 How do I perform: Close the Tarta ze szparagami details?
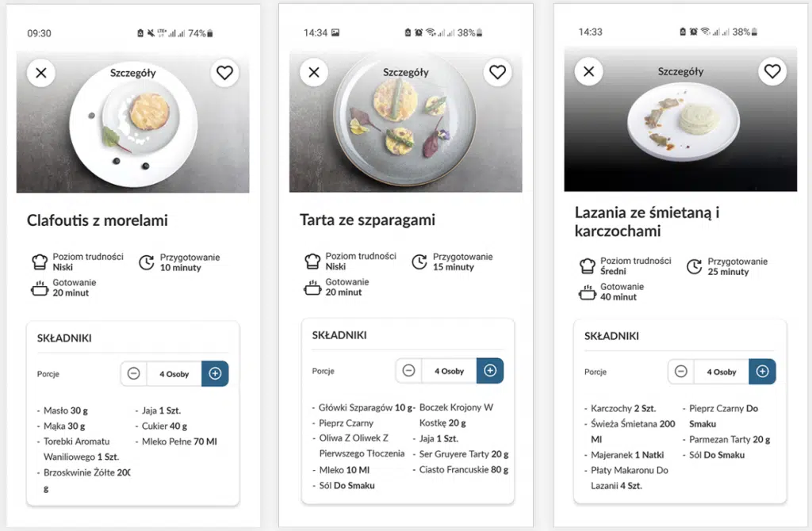pyautogui.click(x=314, y=73)
